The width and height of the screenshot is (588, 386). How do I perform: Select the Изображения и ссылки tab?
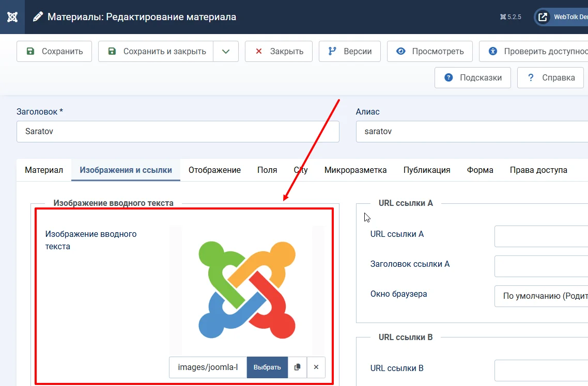[x=126, y=170]
